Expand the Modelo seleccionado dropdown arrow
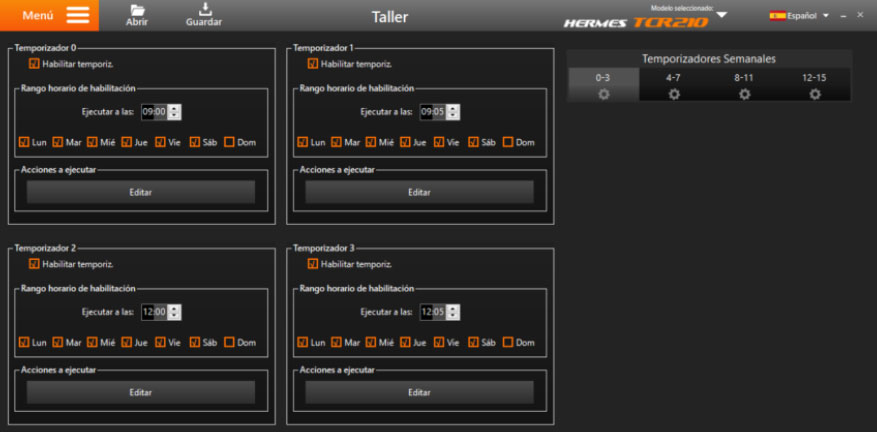 [722, 15]
